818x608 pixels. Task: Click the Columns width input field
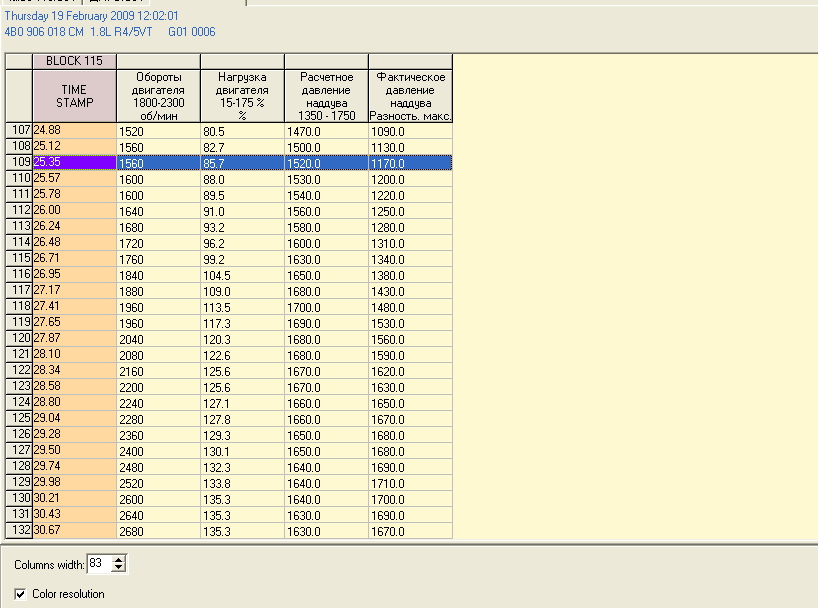point(100,564)
